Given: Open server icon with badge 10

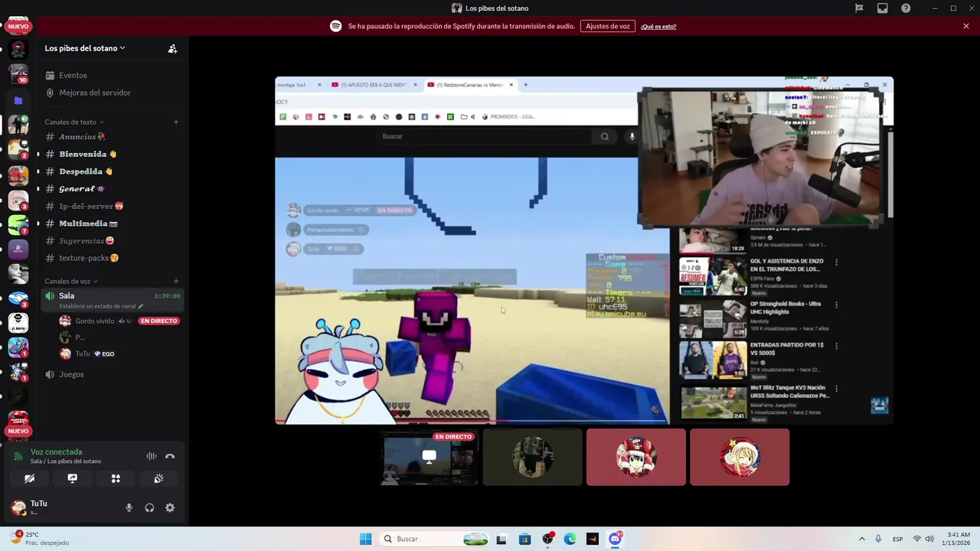Looking at the screenshot, I should click(18, 74).
